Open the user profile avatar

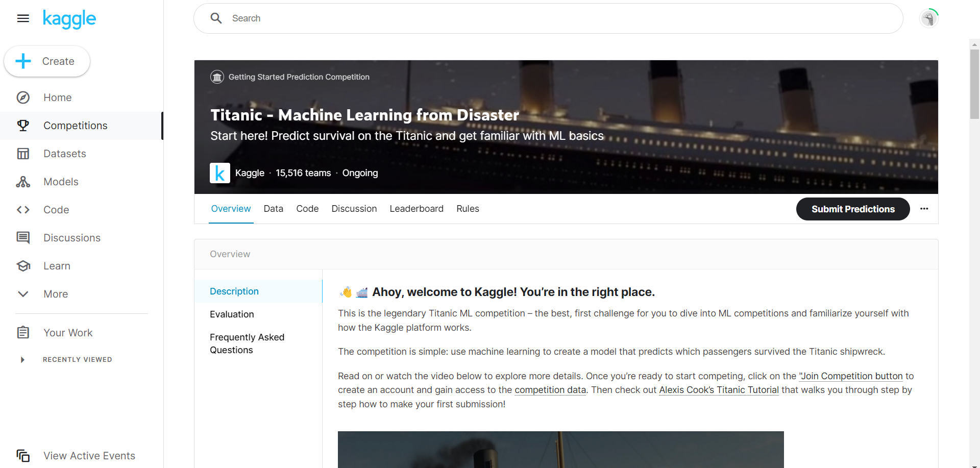929,18
